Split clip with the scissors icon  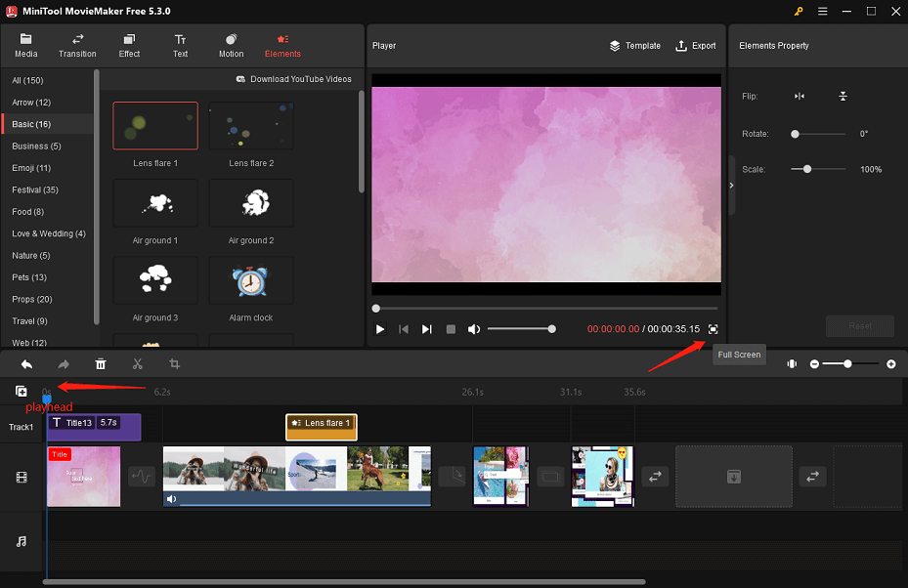(x=137, y=364)
